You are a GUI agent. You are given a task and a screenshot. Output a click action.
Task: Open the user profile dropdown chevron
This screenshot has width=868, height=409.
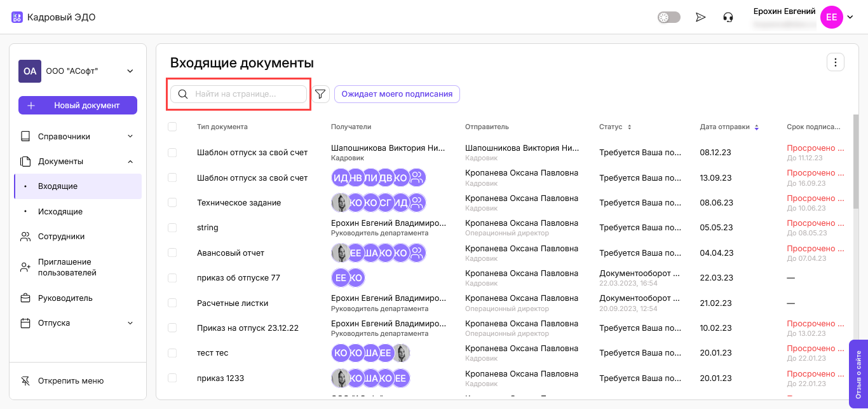(850, 17)
